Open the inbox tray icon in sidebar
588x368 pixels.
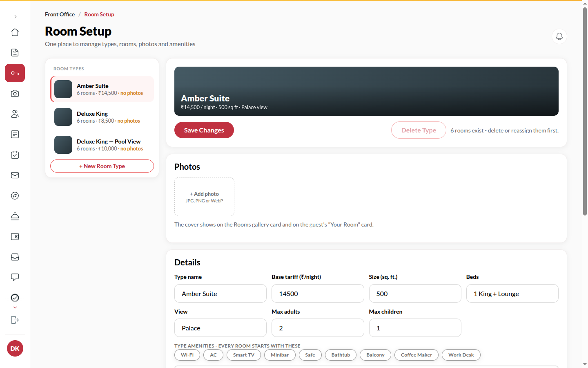(x=15, y=257)
